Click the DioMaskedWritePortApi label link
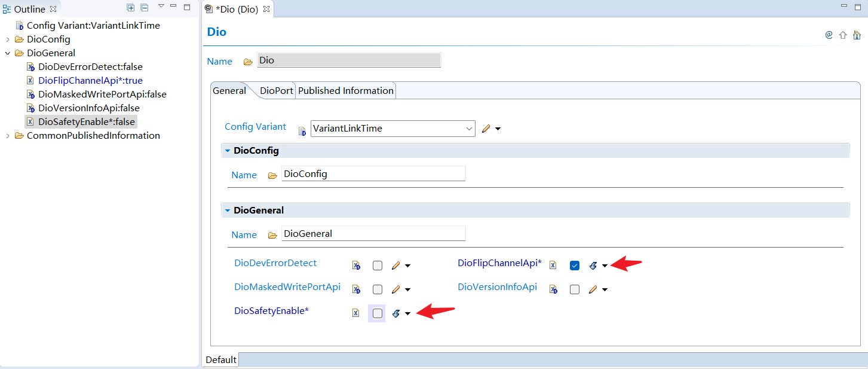 [x=287, y=286]
